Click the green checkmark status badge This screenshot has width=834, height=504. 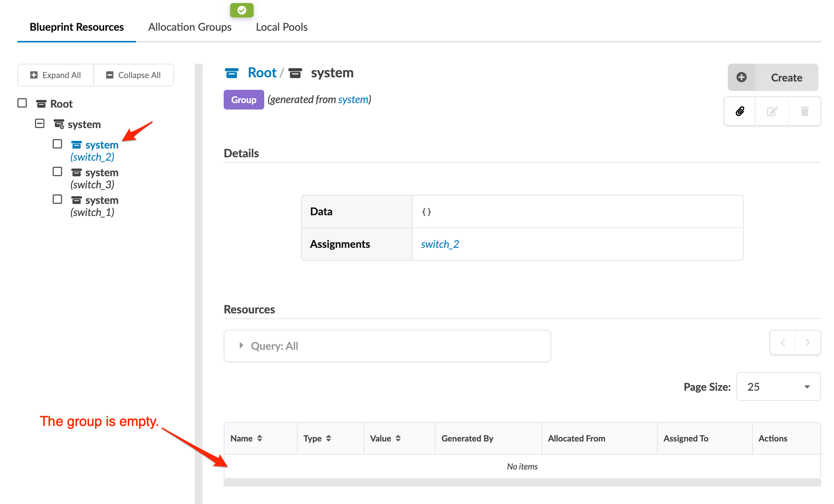click(242, 10)
